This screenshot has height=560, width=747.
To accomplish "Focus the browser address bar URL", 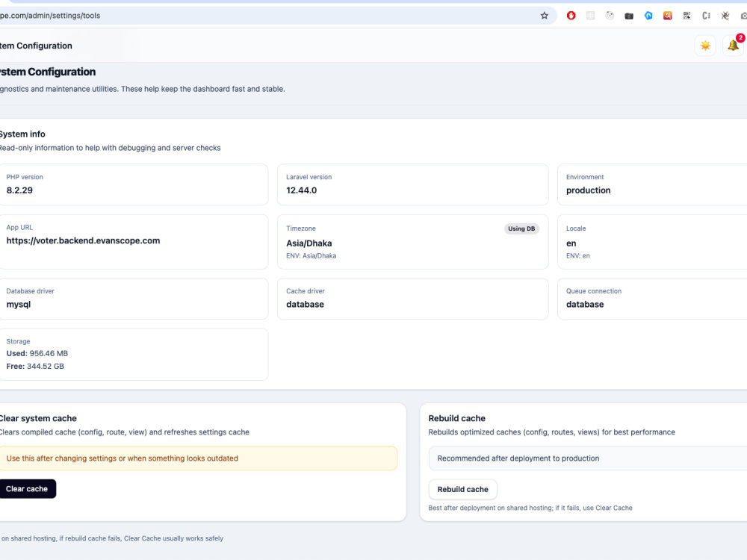I will [267, 16].
